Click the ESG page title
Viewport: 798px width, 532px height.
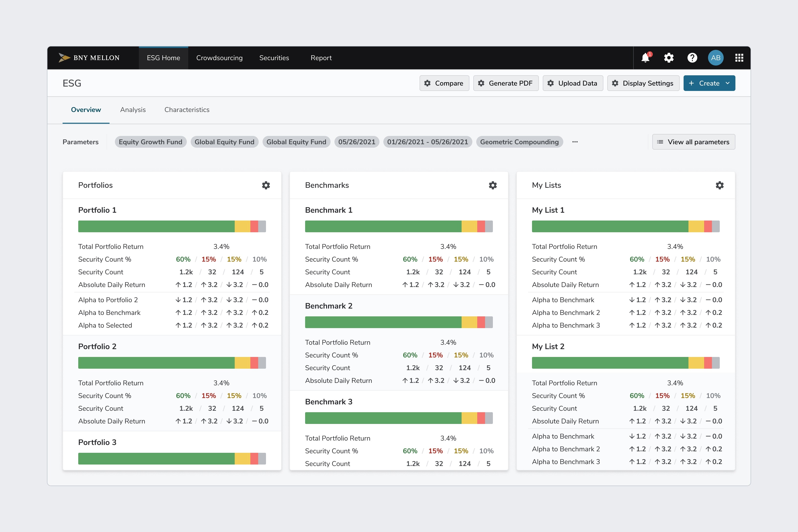pyautogui.click(x=72, y=83)
